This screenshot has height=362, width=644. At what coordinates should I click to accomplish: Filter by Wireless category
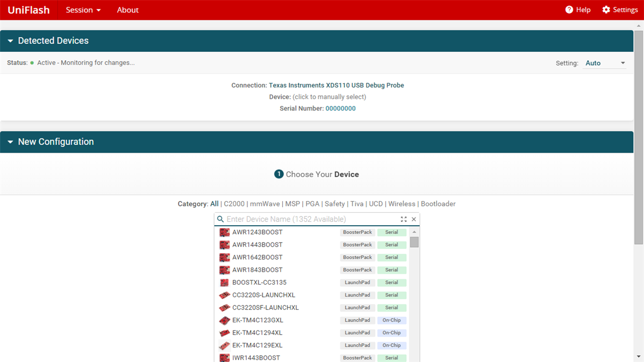(x=402, y=204)
